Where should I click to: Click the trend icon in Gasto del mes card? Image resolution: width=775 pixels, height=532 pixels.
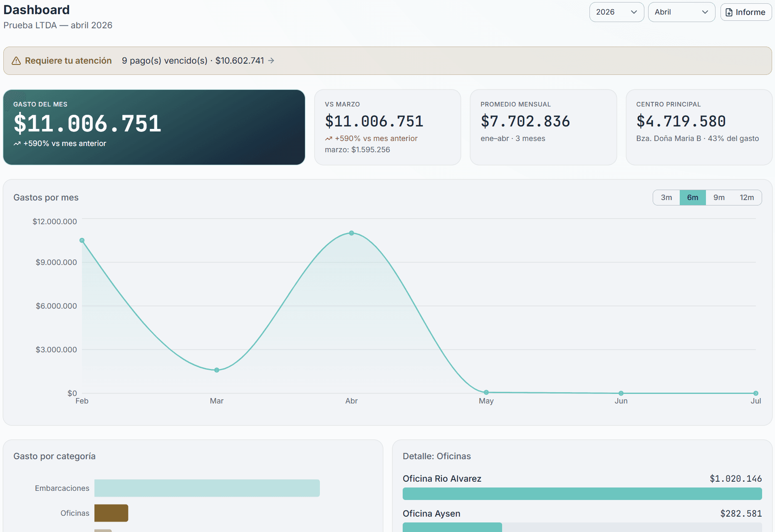[x=17, y=144]
